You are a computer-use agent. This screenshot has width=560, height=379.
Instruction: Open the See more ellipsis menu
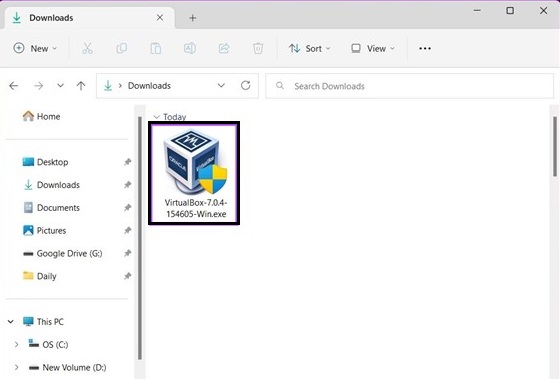(x=425, y=48)
